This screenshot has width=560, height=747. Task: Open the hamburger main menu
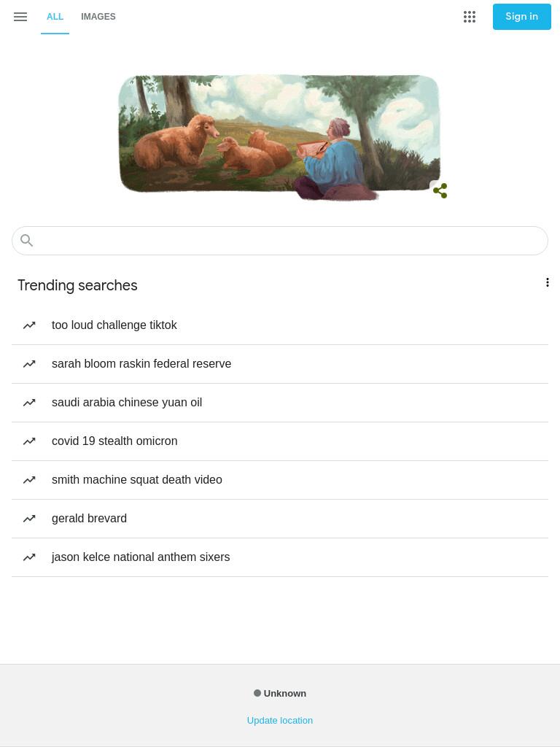point(20,17)
